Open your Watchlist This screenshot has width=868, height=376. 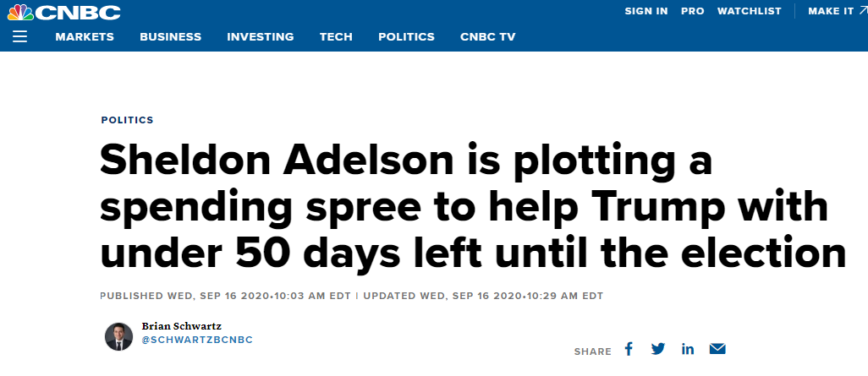[x=748, y=11]
